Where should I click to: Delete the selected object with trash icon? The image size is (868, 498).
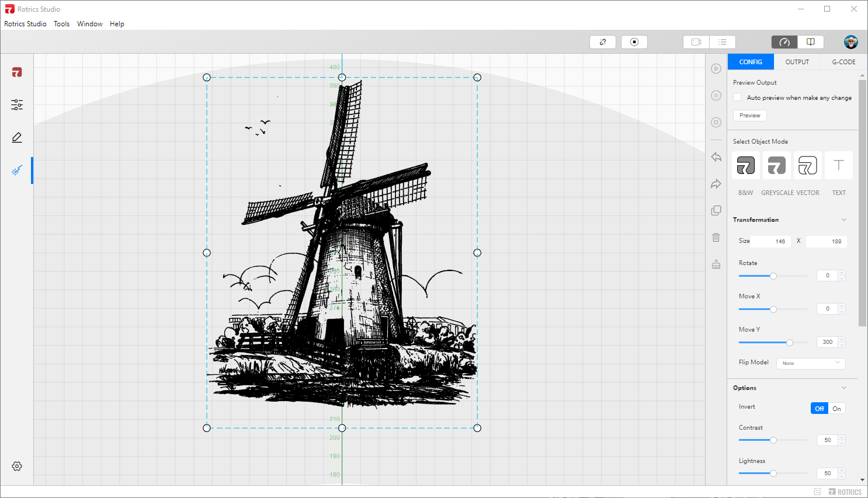tap(716, 238)
